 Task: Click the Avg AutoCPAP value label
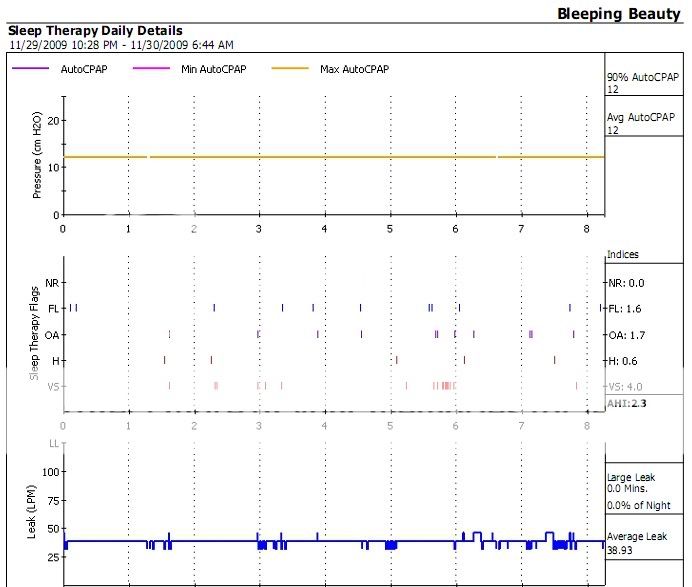click(640, 123)
